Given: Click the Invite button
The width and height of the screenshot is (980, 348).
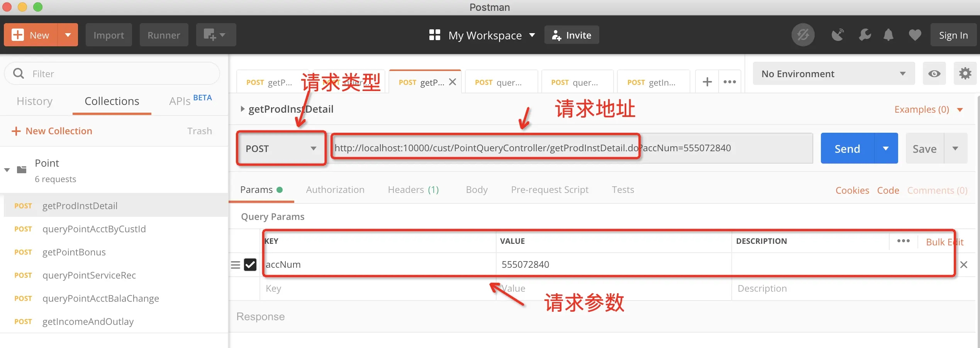Looking at the screenshot, I should coord(571,35).
